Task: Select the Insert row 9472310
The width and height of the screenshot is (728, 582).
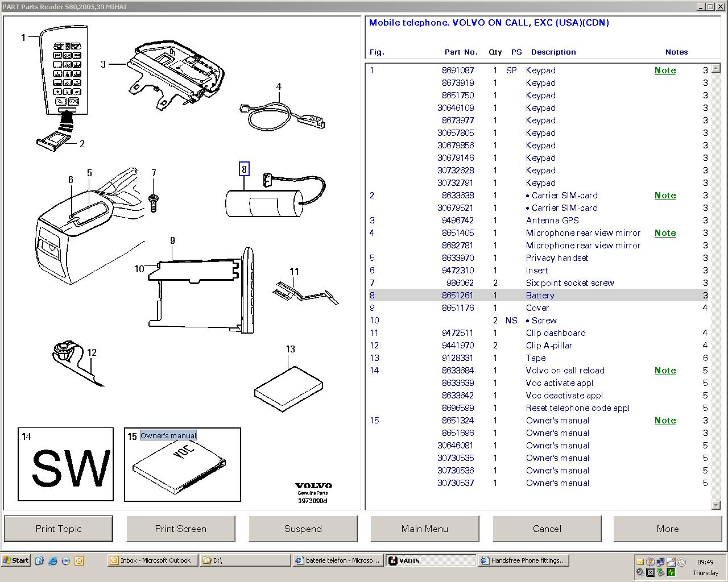Action: coord(539,271)
